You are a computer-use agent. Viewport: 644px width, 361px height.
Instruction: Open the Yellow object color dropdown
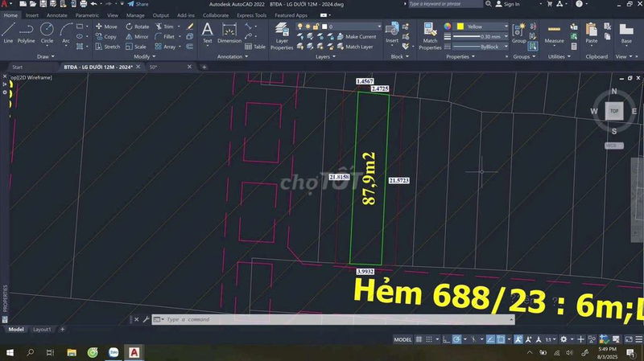click(483, 27)
